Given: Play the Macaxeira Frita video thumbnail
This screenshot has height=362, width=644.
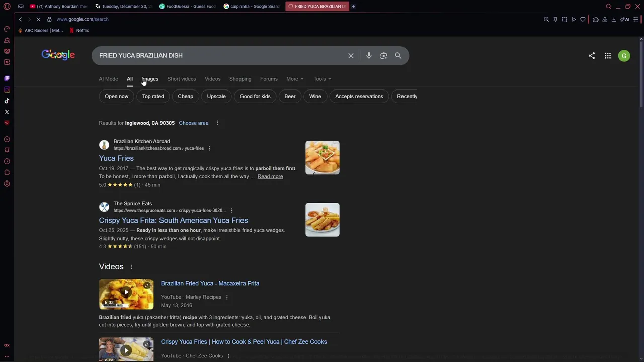Looking at the screenshot, I should coord(126,294).
